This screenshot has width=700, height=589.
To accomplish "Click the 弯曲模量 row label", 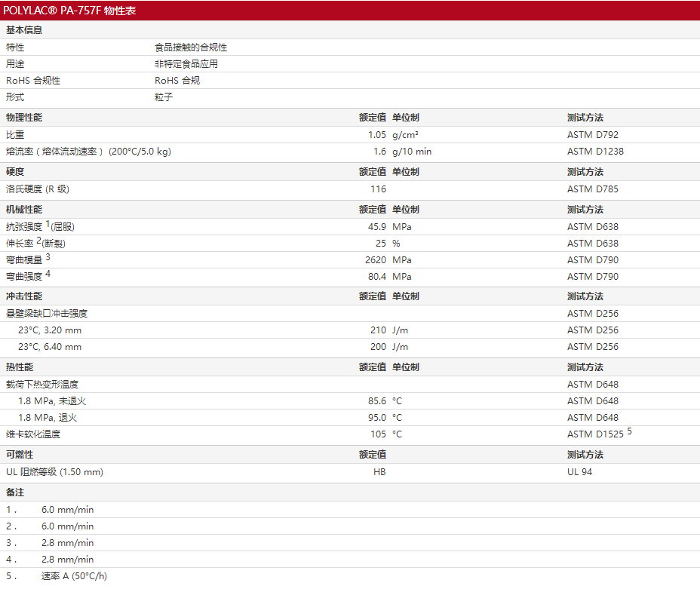I will point(28,259).
